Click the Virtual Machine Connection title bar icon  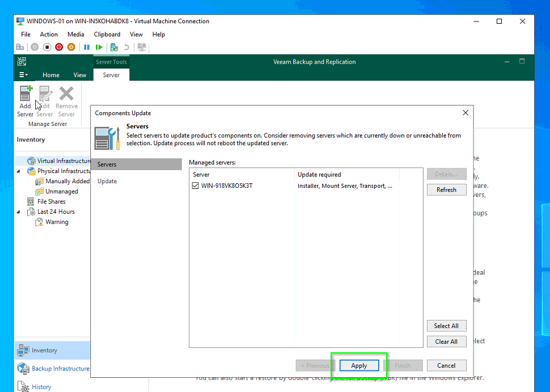point(20,21)
